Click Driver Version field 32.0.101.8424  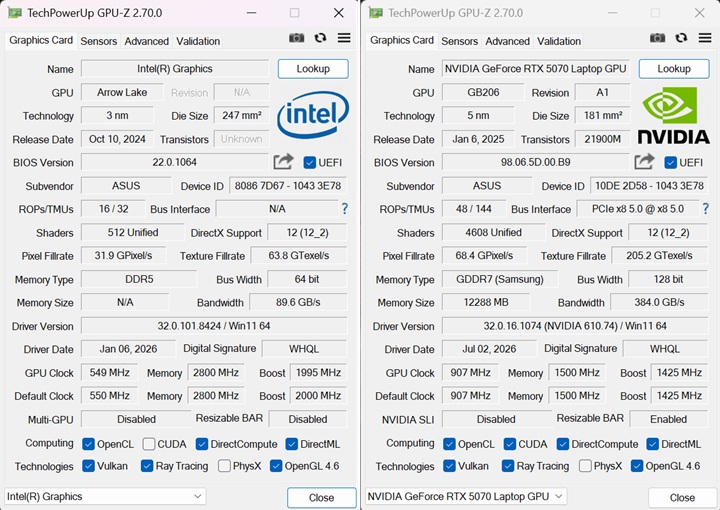tap(214, 326)
